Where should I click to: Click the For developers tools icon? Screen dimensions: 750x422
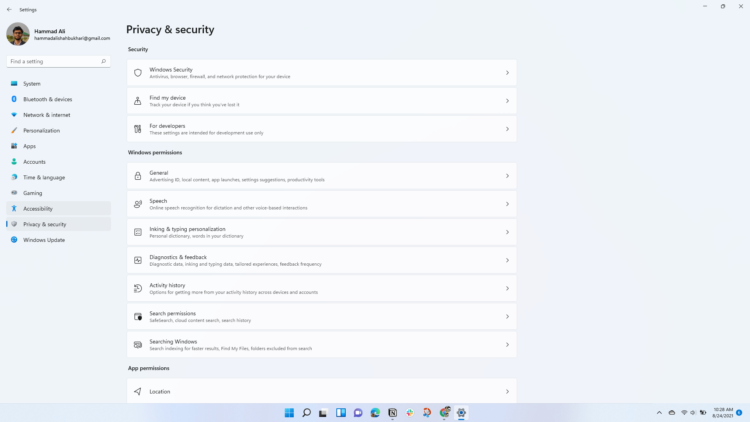tap(138, 129)
